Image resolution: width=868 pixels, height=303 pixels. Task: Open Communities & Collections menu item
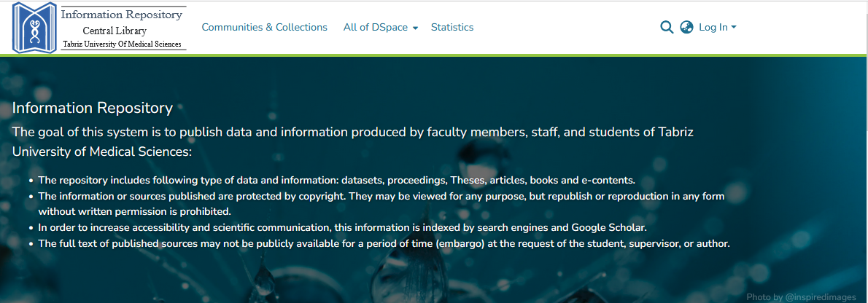click(x=264, y=28)
